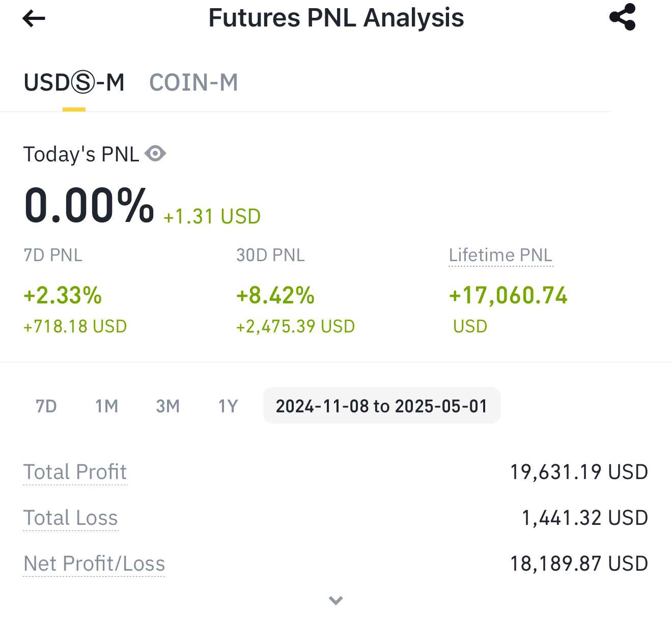The height and width of the screenshot is (617, 672).
Task: Choose the 1Y time range
Action: (x=228, y=406)
